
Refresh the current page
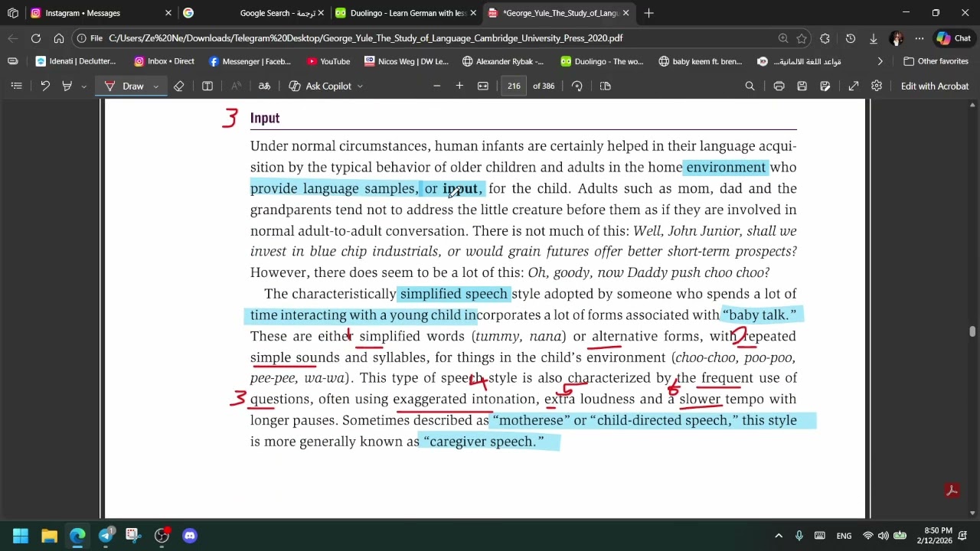click(x=36, y=38)
